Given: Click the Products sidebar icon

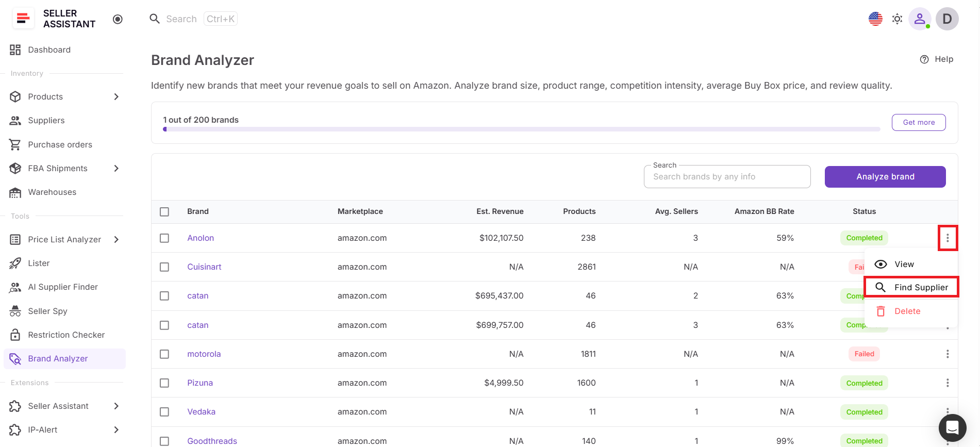Looking at the screenshot, I should 15,97.
